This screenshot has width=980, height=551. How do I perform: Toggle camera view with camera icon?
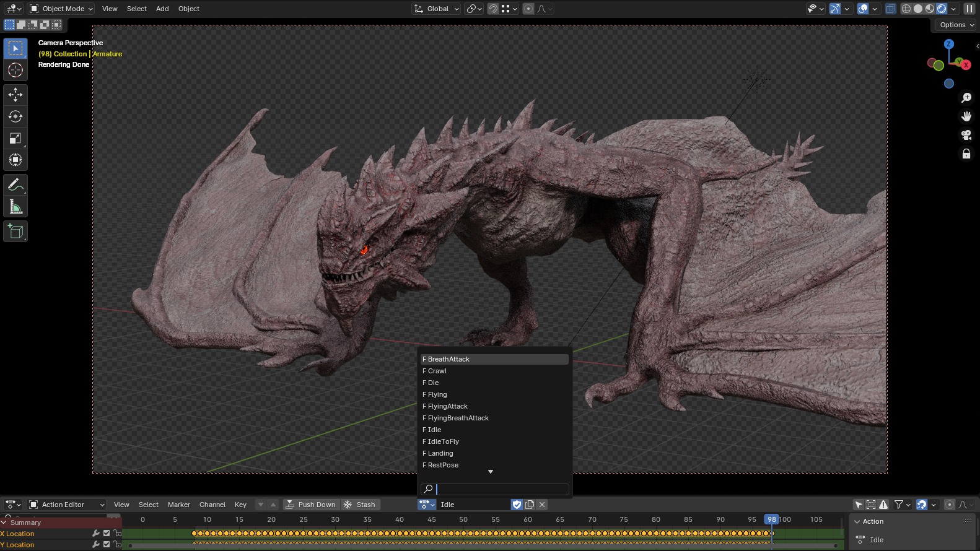(x=966, y=135)
